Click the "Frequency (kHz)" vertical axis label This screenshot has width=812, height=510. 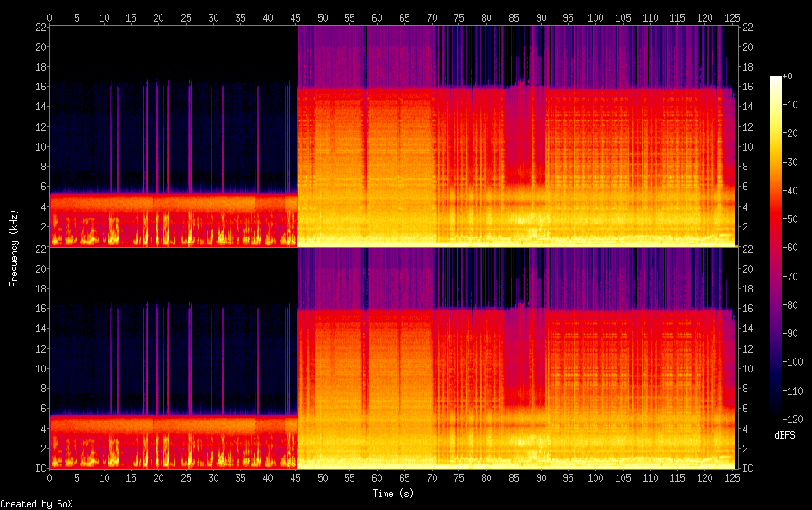(14, 248)
